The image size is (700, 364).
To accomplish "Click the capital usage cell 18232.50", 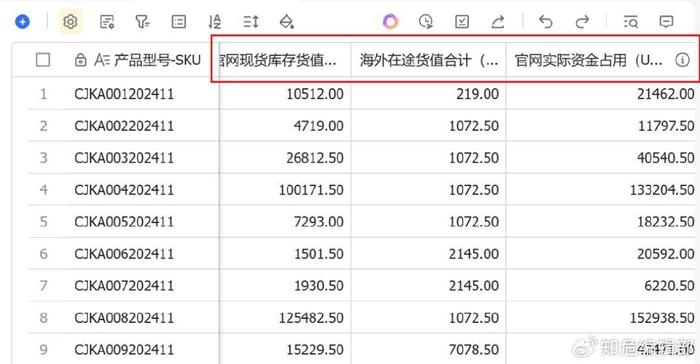I will pyautogui.click(x=601, y=222).
